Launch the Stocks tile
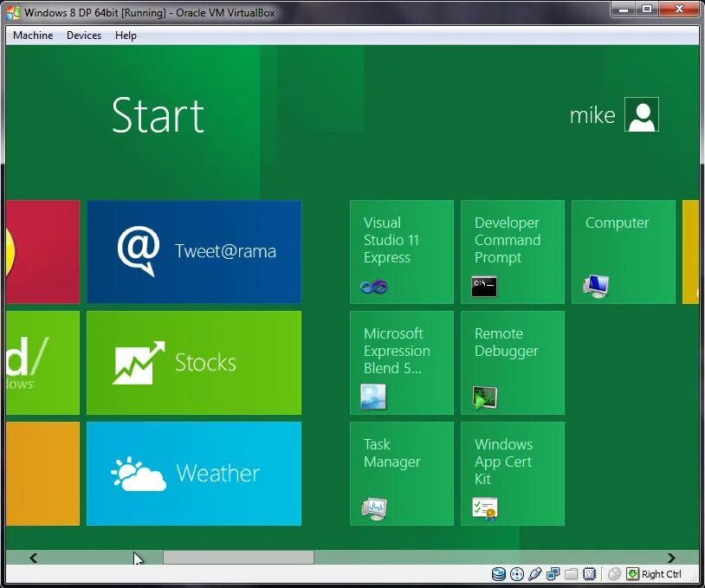Image resolution: width=705 pixels, height=588 pixels. 194,363
